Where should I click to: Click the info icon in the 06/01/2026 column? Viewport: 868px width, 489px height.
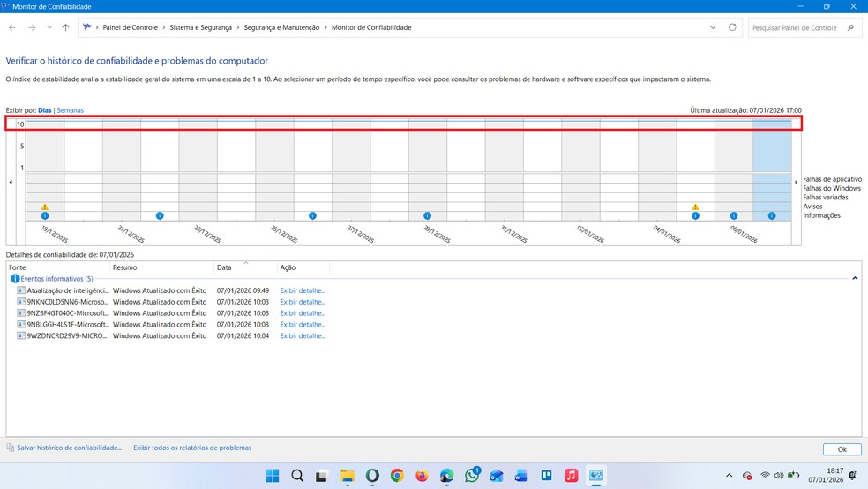pyautogui.click(x=734, y=215)
